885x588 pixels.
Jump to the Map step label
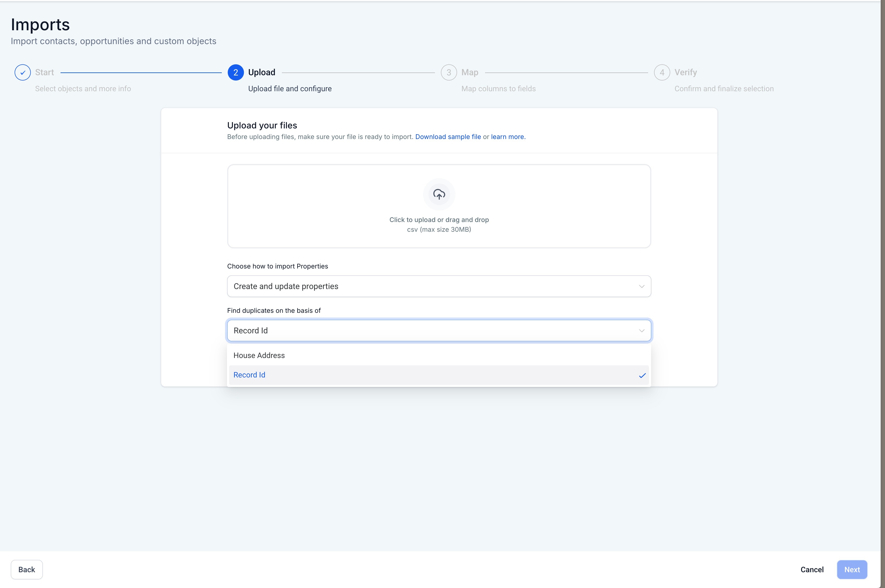pyautogui.click(x=470, y=72)
